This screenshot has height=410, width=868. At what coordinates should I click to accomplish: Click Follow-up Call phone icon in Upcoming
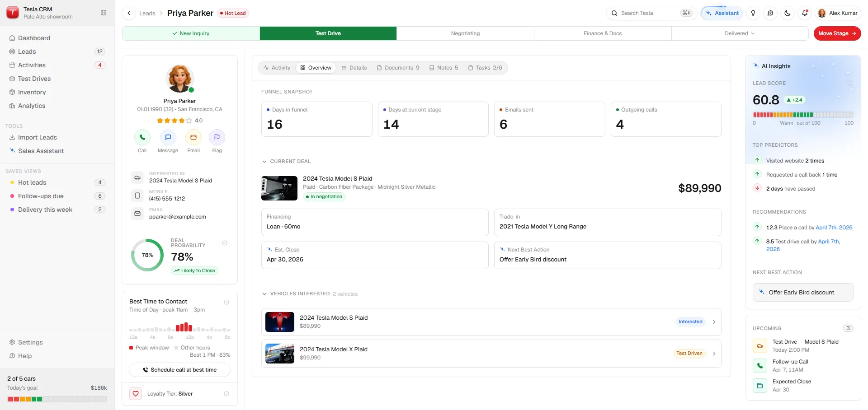[x=760, y=366]
